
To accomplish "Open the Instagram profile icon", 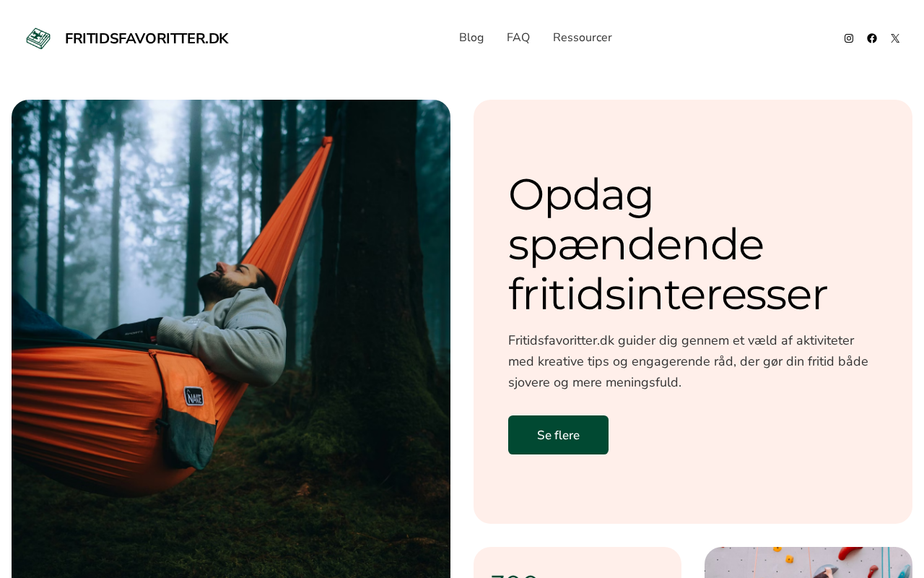I will click(x=849, y=38).
